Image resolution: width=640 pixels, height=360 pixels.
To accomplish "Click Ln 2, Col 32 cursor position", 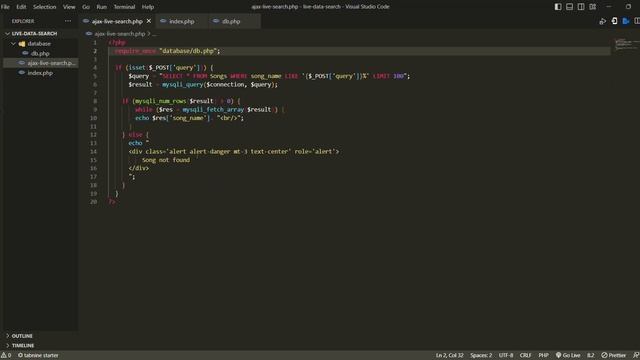I will click(449, 356).
